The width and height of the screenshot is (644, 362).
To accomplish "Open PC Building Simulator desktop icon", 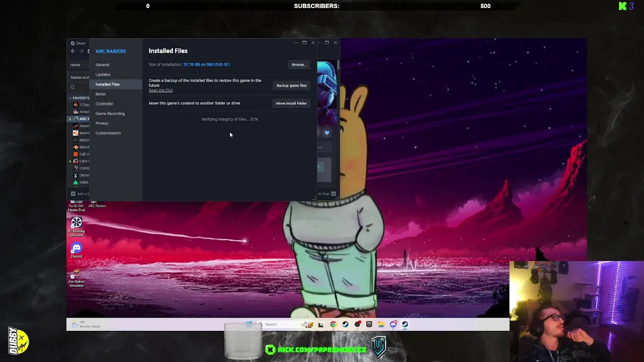I will (76, 227).
